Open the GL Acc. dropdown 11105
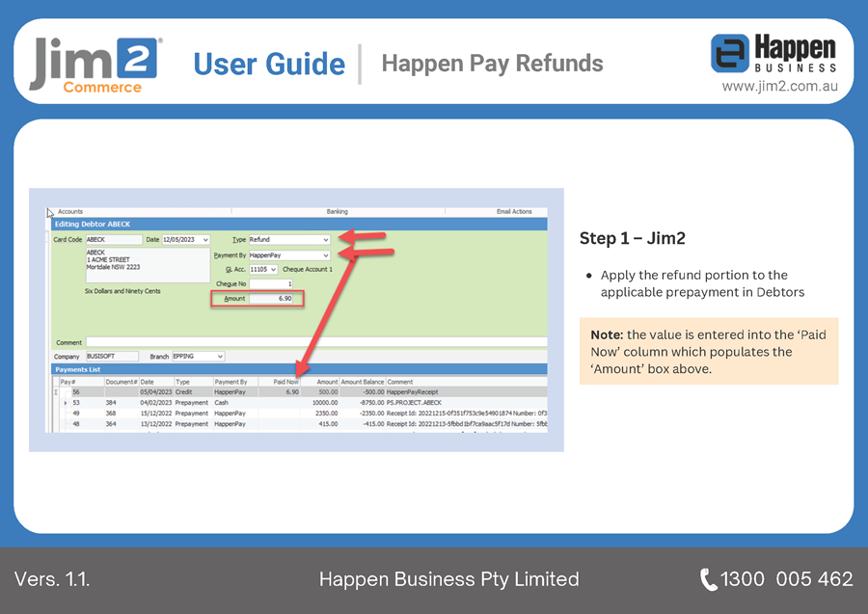868x614 pixels. (x=273, y=269)
